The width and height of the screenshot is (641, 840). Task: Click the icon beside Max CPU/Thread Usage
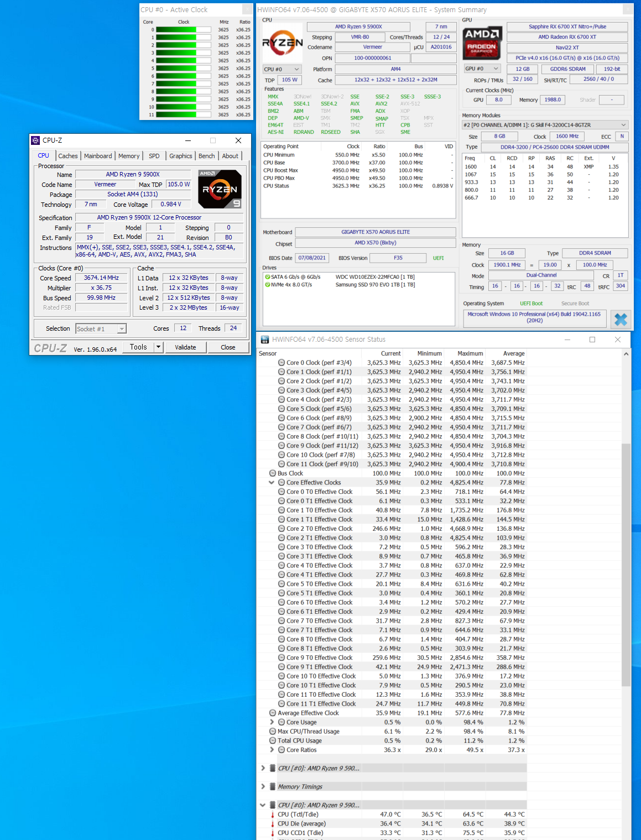click(x=273, y=732)
